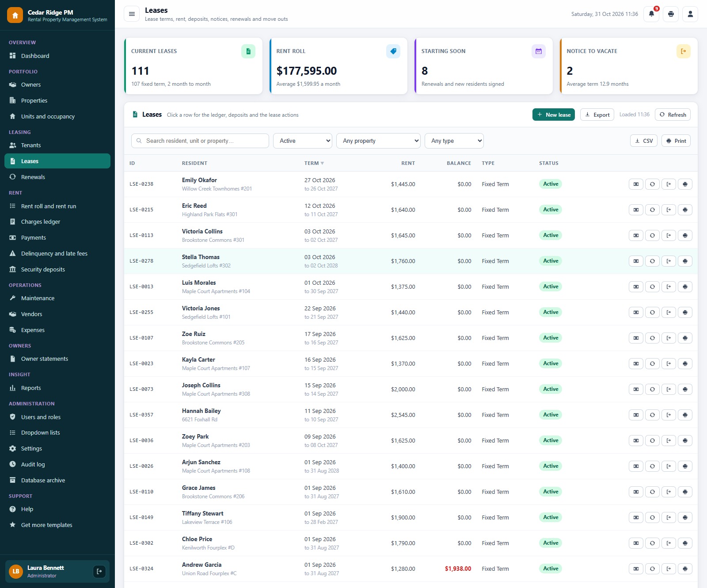
Task: Open the Any property dropdown
Action: pos(378,141)
